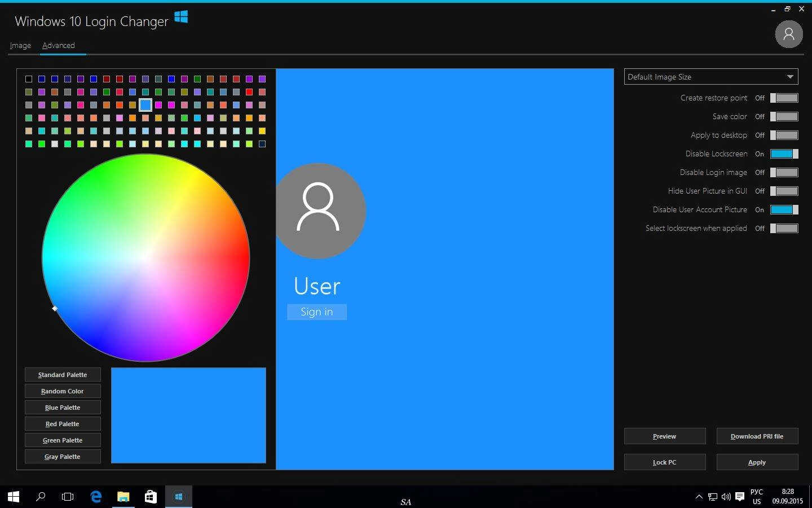Enable Create restore point switch

[784, 98]
